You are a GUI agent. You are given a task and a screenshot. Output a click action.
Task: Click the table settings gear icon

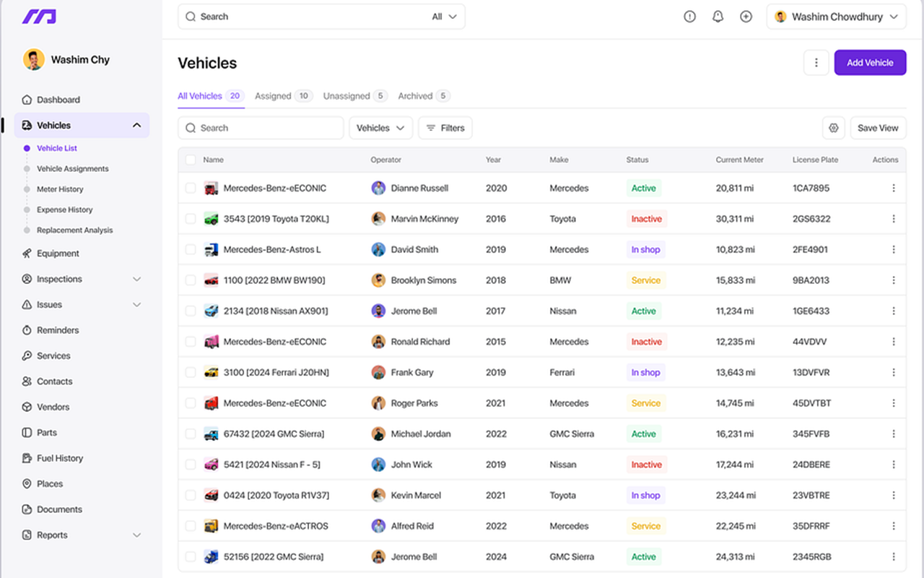coord(834,127)
